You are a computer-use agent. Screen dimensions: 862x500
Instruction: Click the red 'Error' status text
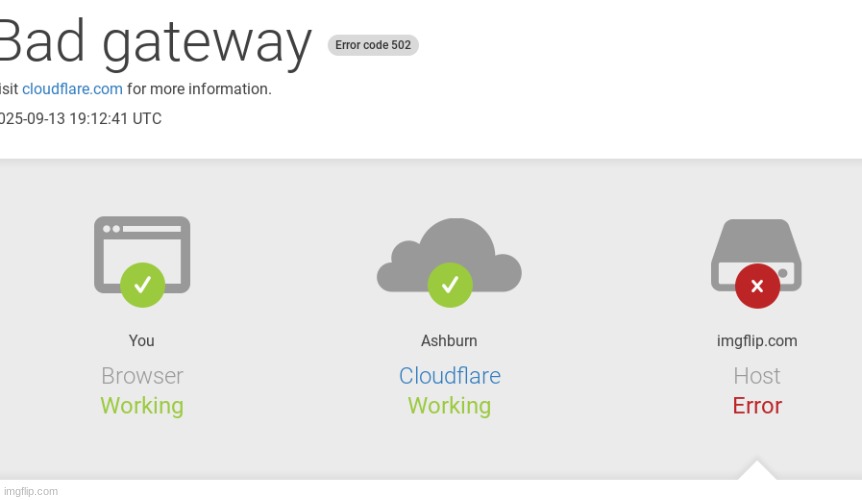coord(757,405)
